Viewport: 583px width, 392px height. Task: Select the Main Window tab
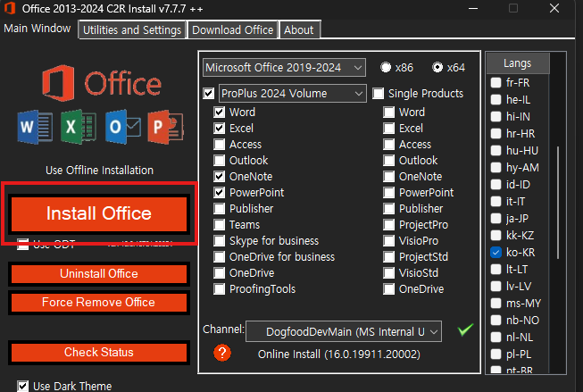(37, 29)
